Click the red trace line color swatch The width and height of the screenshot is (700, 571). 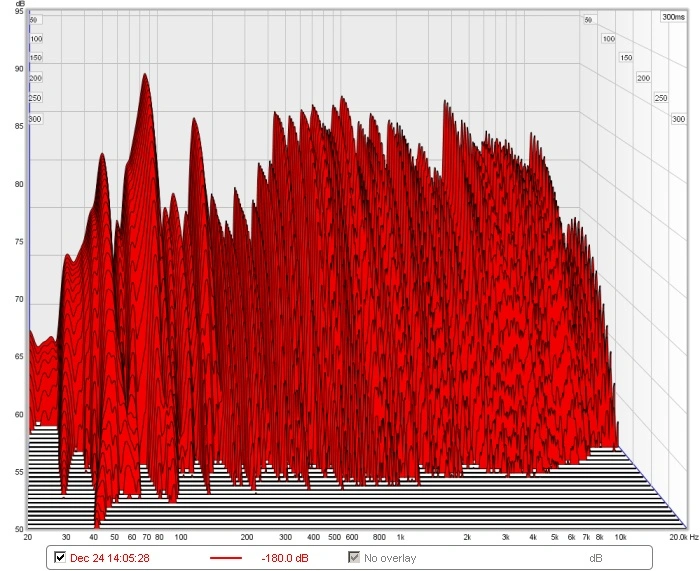tap(226, 558)
